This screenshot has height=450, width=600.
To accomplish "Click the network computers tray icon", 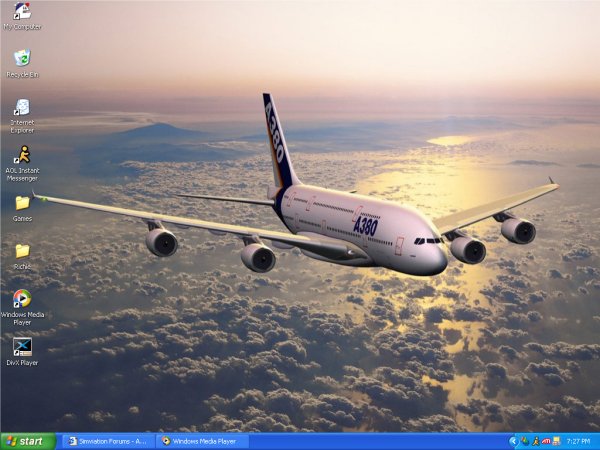I will [556, 441].
